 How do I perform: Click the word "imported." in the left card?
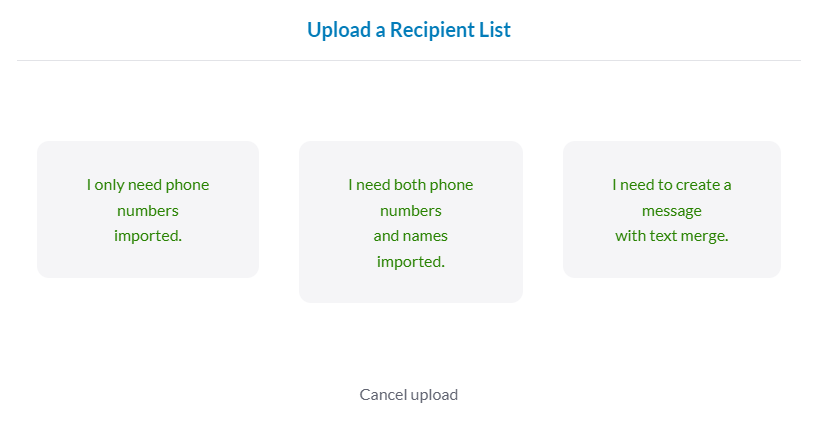coord(148,236)
